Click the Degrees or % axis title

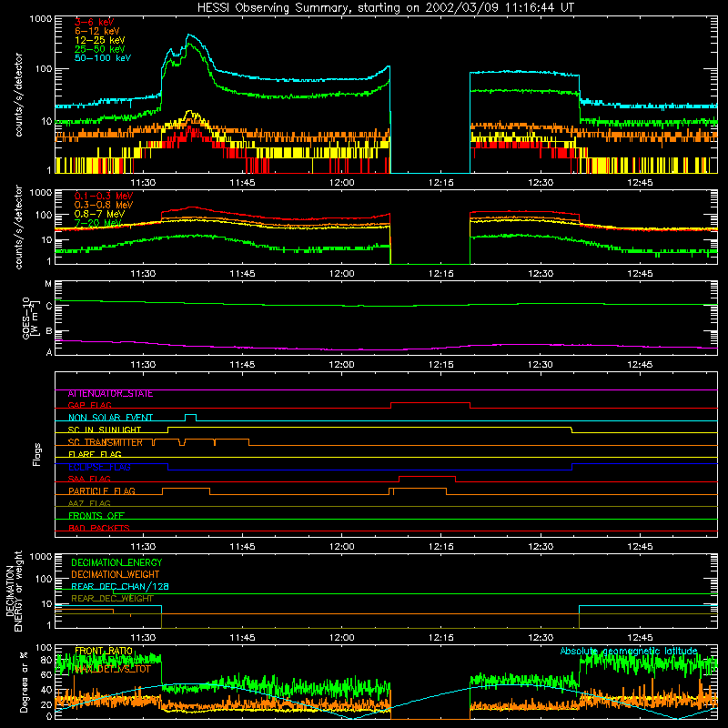pos(24,682)
